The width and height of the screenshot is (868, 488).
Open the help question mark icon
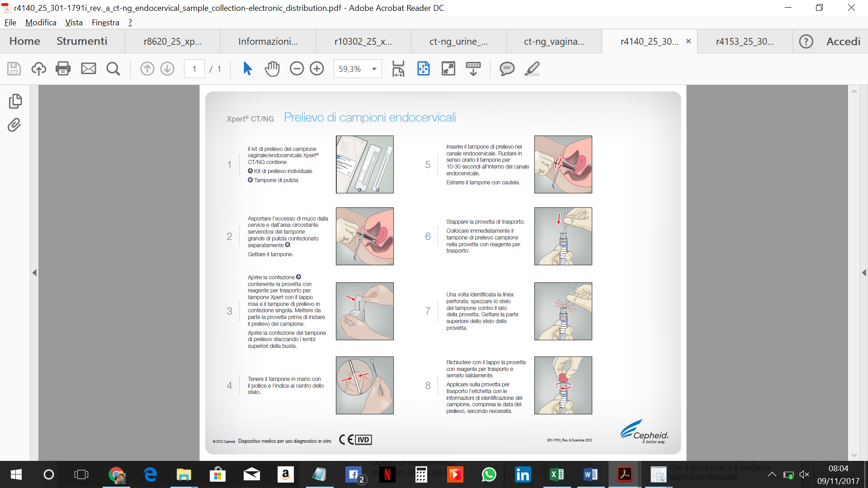(x=806, y=42)
